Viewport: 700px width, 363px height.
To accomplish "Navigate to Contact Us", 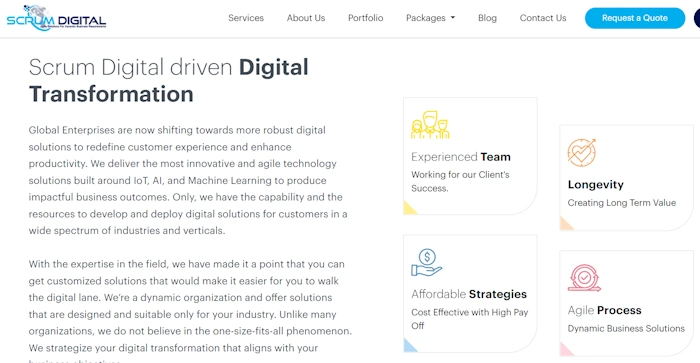I will point(543,18).
